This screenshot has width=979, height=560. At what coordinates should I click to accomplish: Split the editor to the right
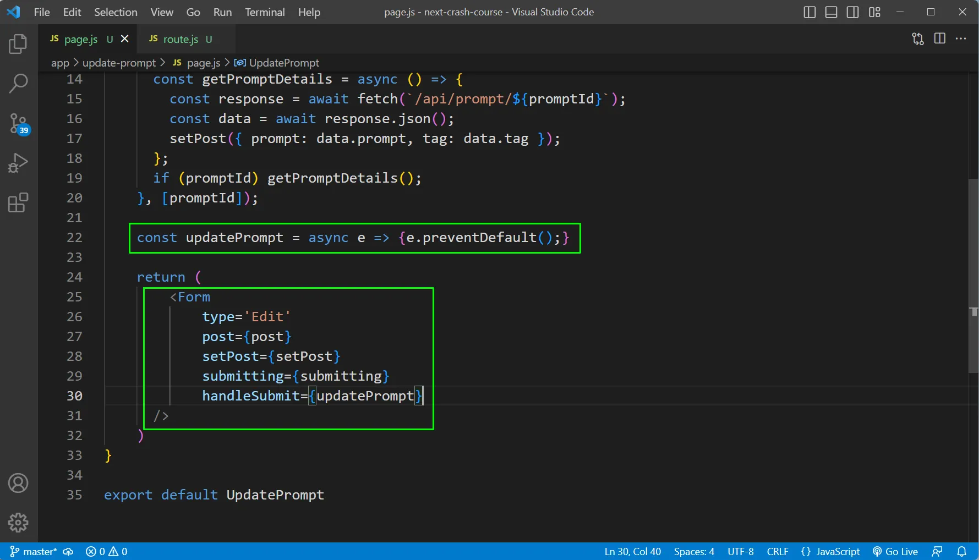(940, 39)
